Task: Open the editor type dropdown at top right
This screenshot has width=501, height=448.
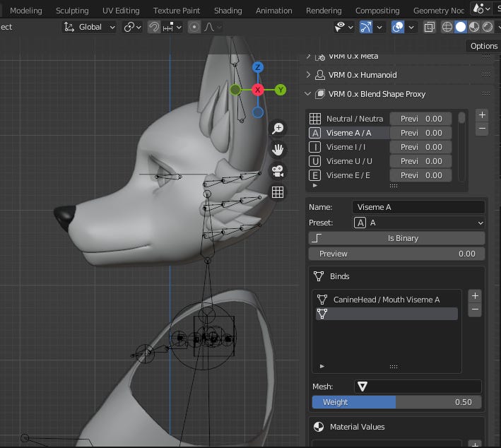Action: [481, 8]
